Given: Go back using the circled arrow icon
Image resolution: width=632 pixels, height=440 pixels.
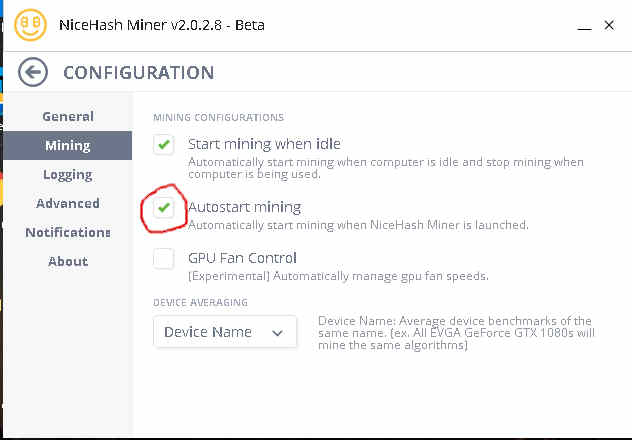Looking at the screenshot, I should coord(33,72).
